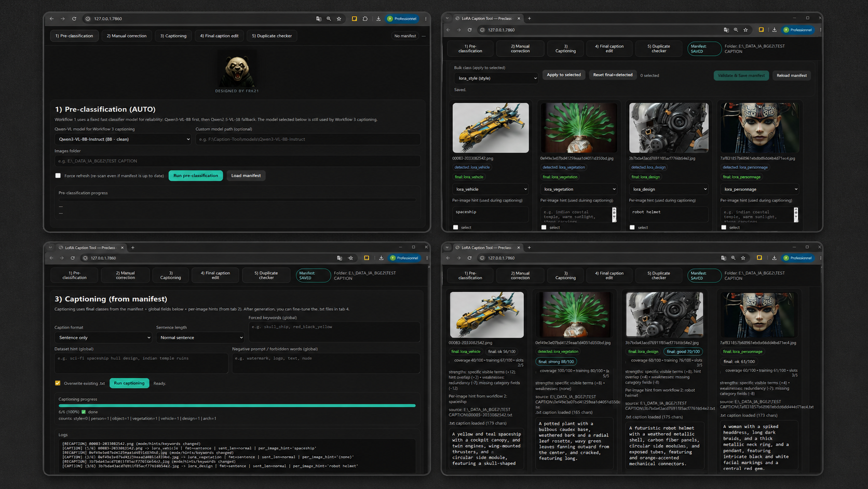Click the Pre-classification progress bar

(x=237, y=199)
